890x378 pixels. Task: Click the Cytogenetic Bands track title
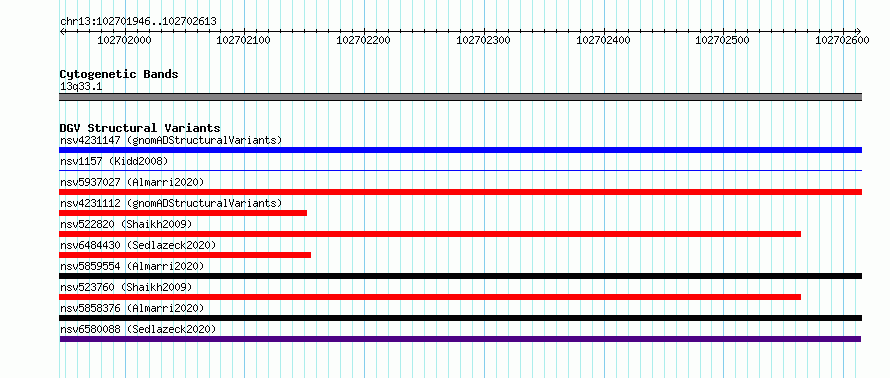119,74
